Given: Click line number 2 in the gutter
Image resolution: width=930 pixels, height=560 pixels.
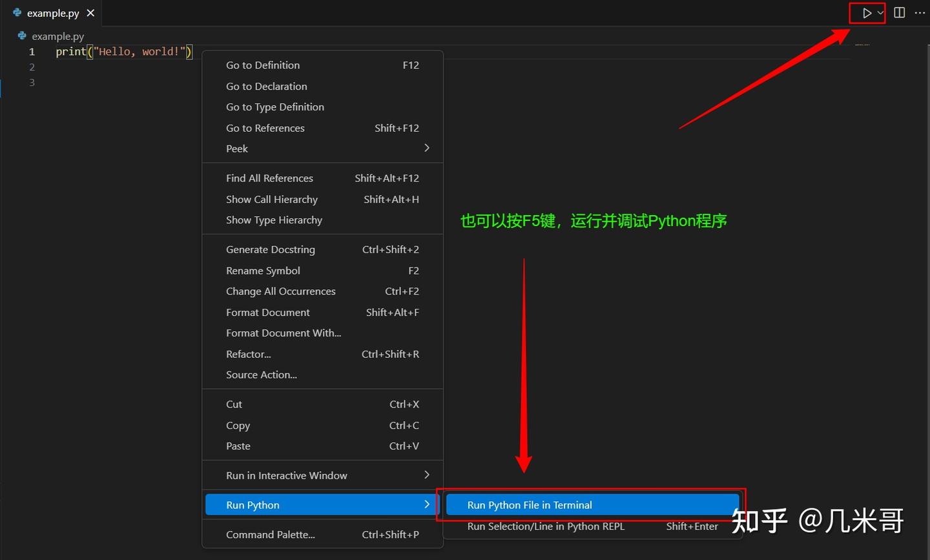Looking at the screenshot, I should (32, 67).
